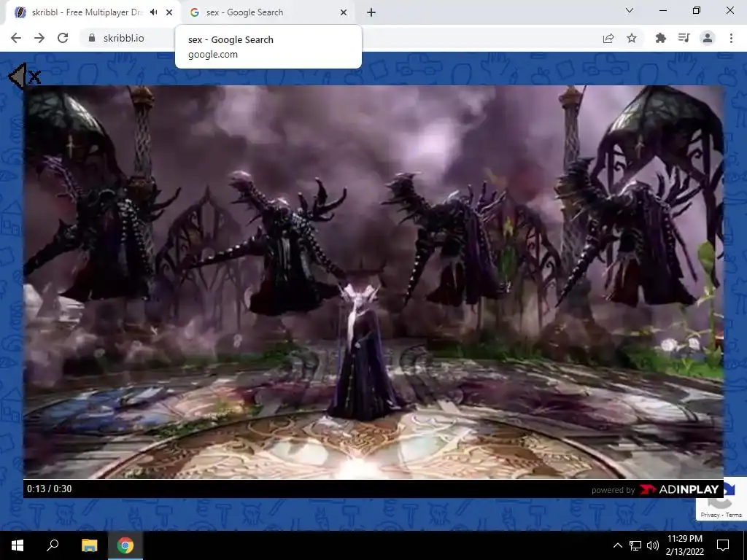
Task: Open the Extensions puzzle icon
Action: [660, 38]
